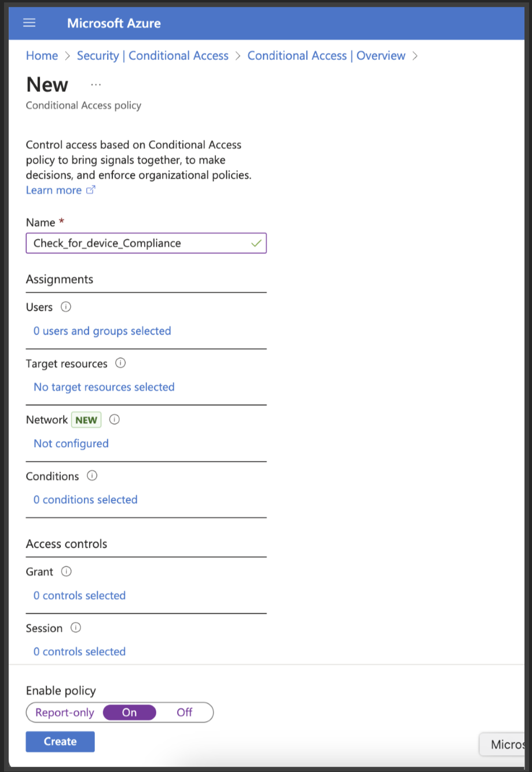532x772 pixels.
Task: Open Network Not configured setting
Action: tap(71, 444)
